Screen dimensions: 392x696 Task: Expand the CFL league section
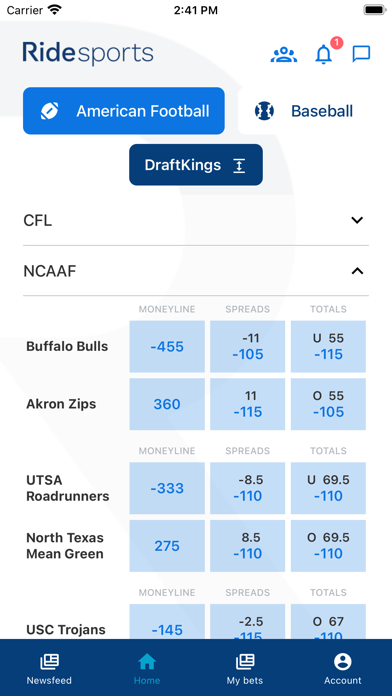[x=196, y=220]
